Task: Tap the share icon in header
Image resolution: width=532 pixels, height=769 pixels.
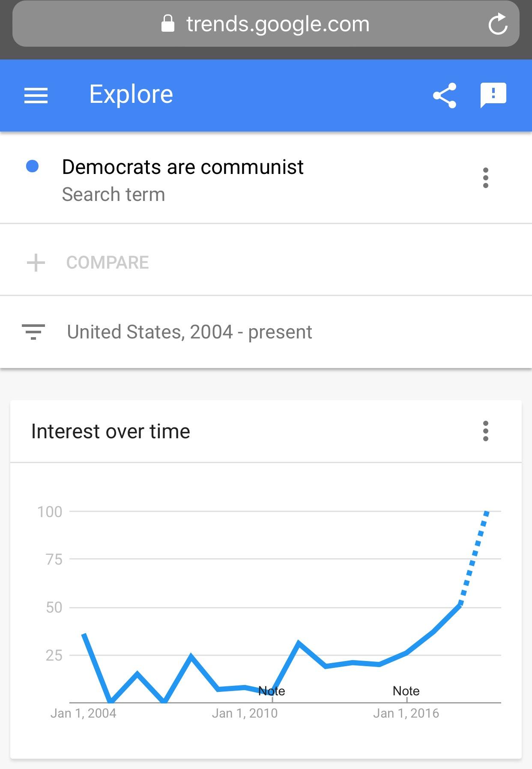Action: pyautogui.click(x=445, y=95)
